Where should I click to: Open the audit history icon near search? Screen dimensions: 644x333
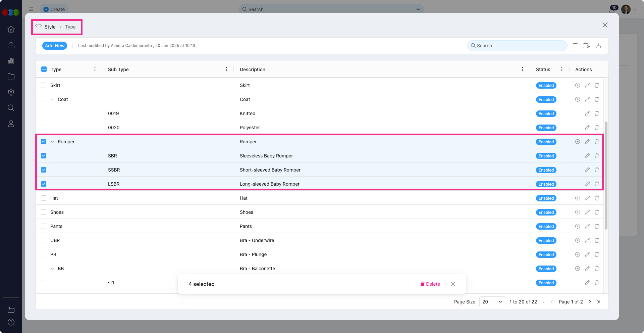tap(587, 45)
